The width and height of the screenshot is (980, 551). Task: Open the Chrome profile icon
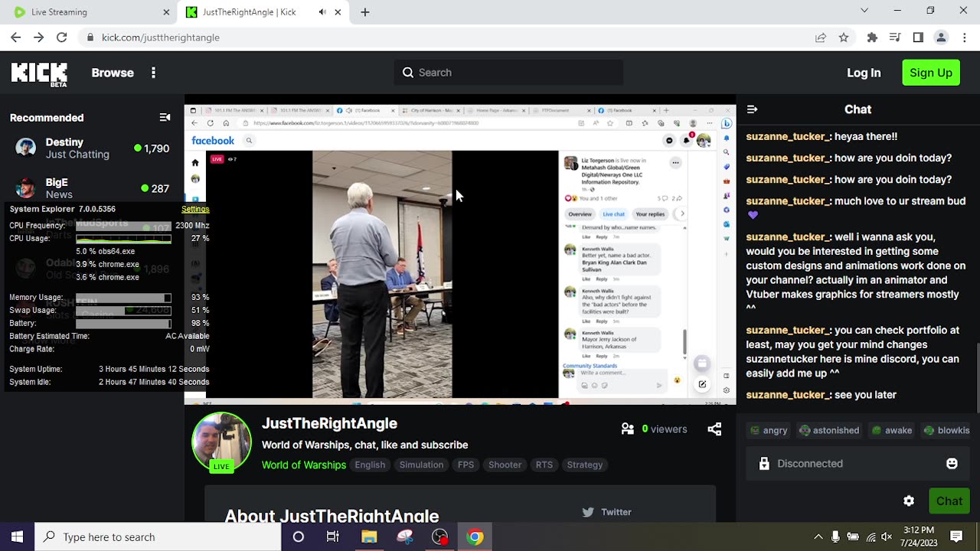(941, 37)
